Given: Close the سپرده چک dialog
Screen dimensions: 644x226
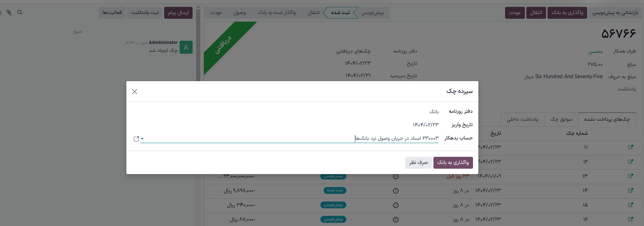Looking at the screenshot, I should pyautogui.click(x=135, y=92).
